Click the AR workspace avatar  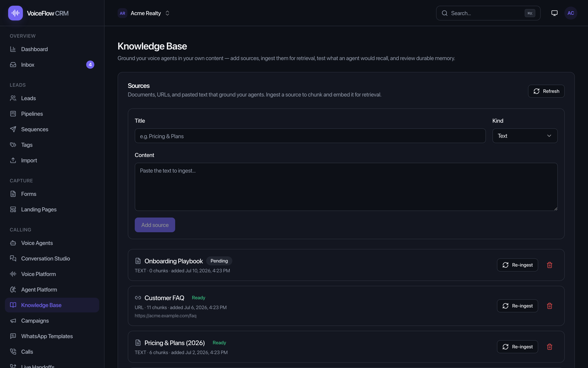tap(122, 13)
